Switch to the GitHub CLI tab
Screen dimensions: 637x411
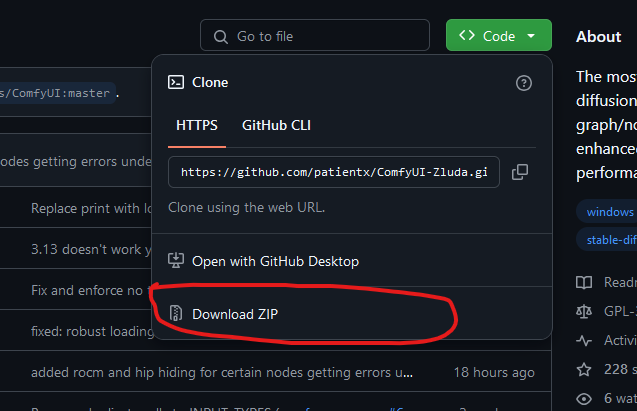click(x=276, y=125)
